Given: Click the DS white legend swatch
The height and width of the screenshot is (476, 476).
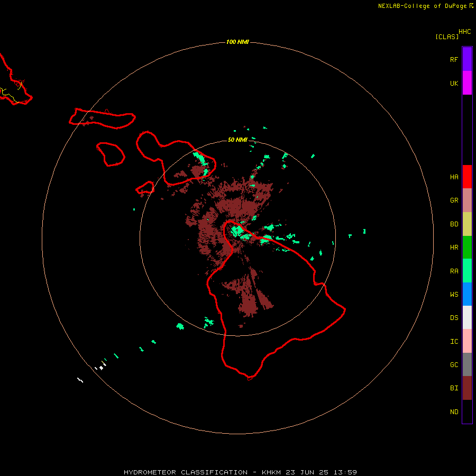Looking at the screenshot, I should click(x=467, y=317).
